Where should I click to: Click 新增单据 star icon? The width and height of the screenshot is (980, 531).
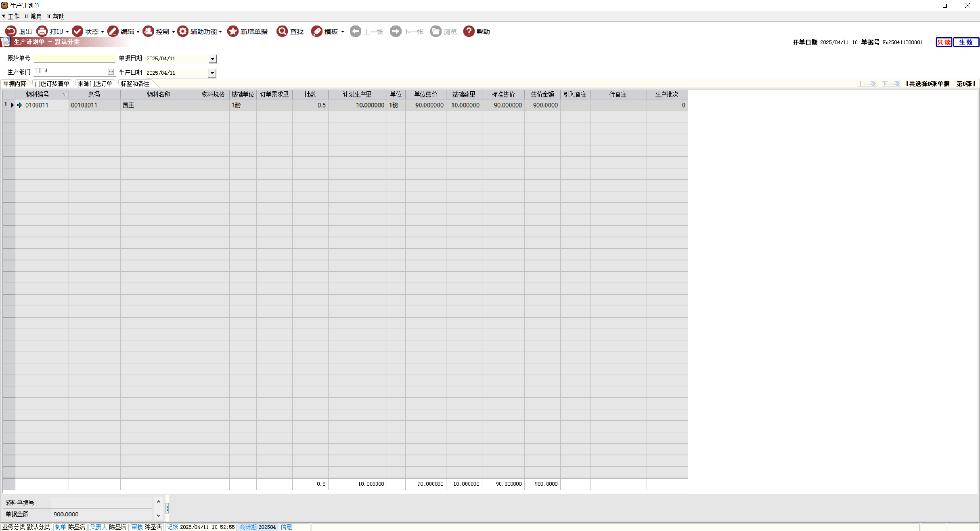233,31
